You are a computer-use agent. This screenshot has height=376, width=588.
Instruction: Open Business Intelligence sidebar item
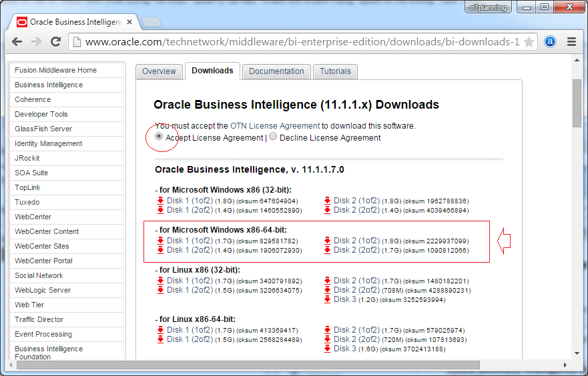point(67,85)
